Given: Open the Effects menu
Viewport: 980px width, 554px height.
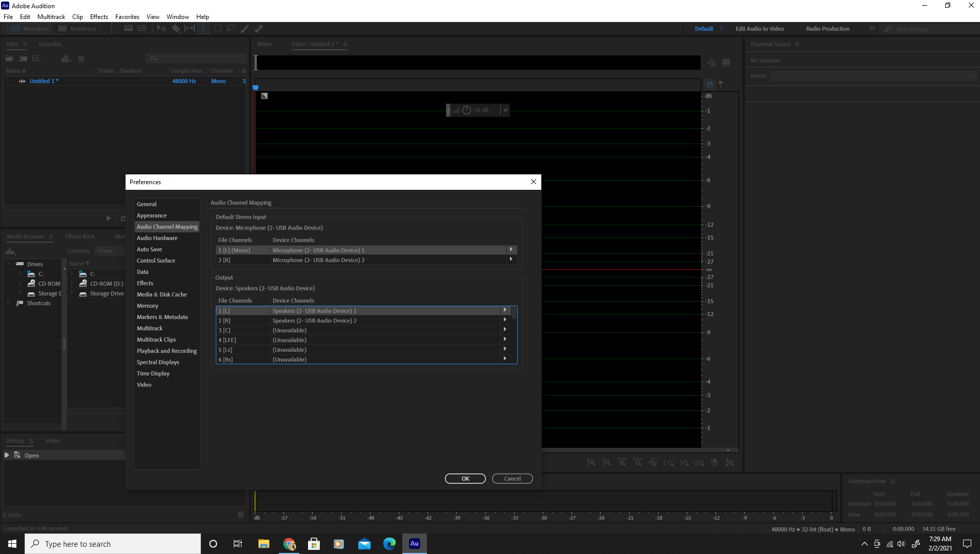Looking at the screenshot, I should click(x=98, y=16).
